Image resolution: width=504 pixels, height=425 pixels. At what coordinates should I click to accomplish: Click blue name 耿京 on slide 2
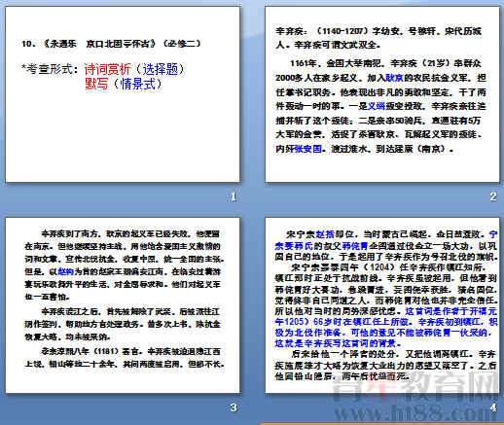coord(394,78)
